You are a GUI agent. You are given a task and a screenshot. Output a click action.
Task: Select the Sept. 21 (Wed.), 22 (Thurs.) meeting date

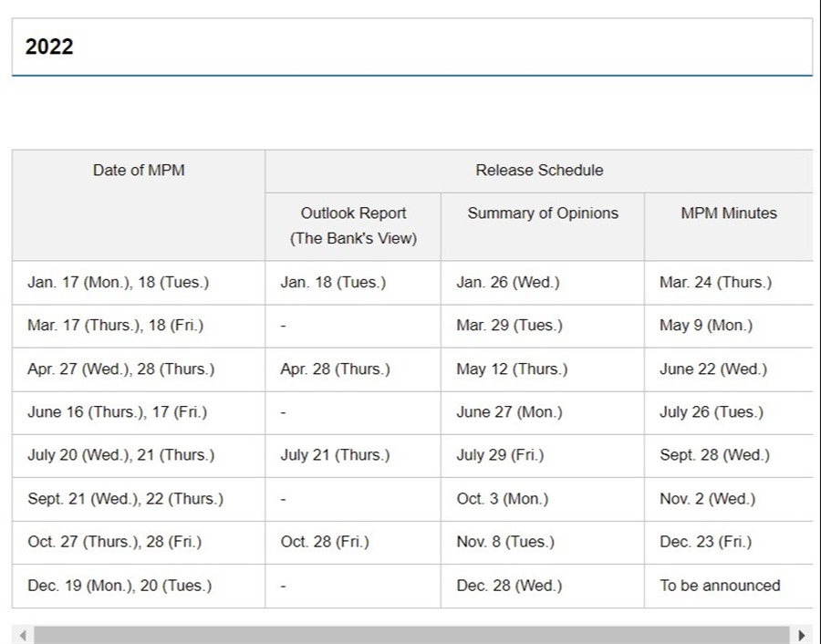coord(125,499)
